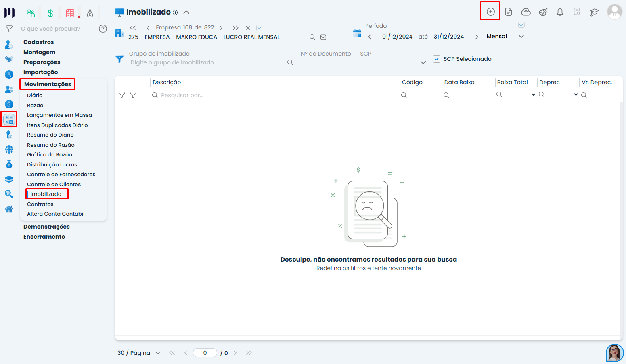The height and width of the screenshot is (364, 626).
Task: Open the 30 / Página page size dropdown
Action: [139, 353]
